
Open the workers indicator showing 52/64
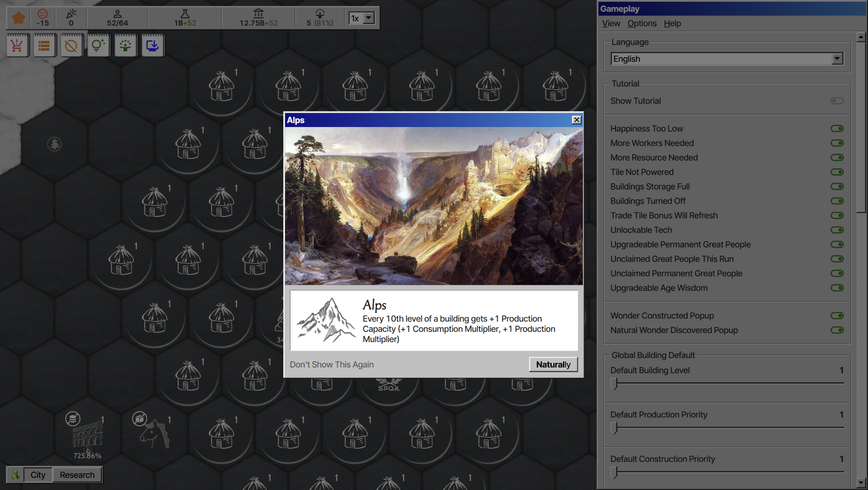coord(117,18)
